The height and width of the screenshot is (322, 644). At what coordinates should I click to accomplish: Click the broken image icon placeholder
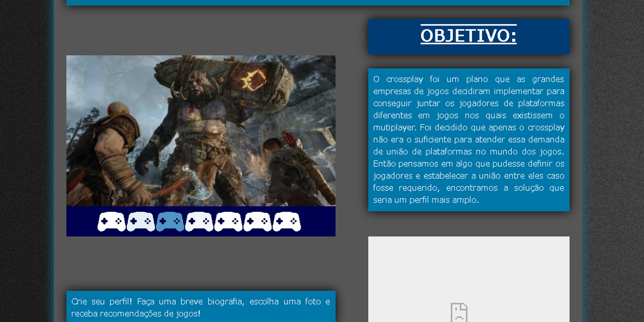pos(459,312)
